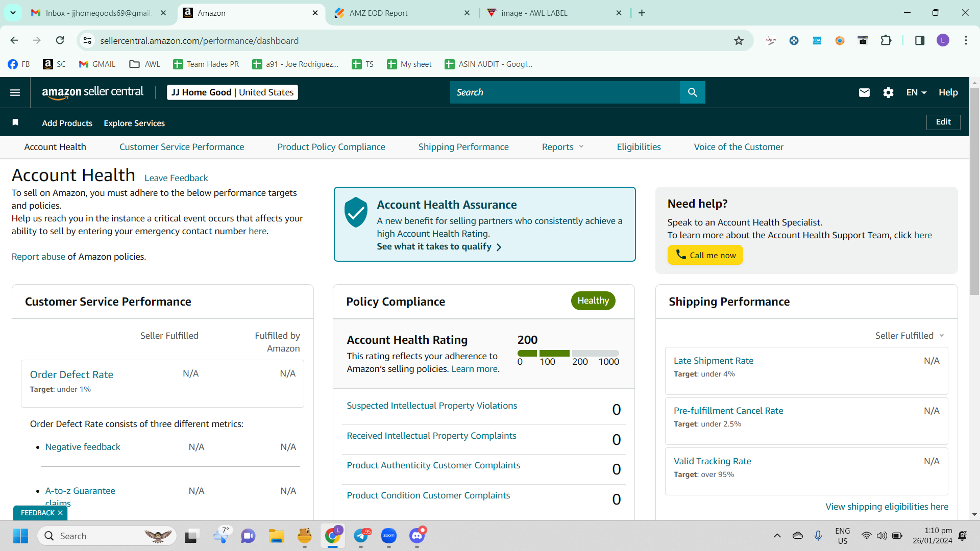The image size is (980, 551).
Task: Open the AWL bookmarks folder
Action: point(145,64)
